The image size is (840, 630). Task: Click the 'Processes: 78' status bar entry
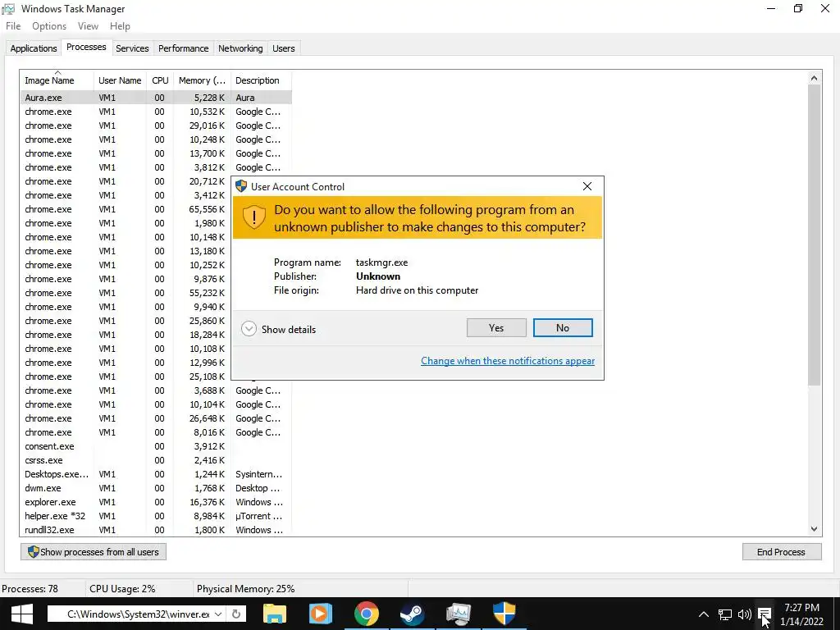tap(30, 589)
